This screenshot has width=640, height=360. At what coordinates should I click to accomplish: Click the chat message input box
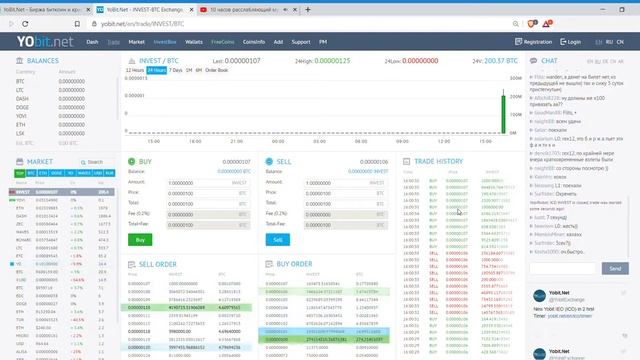click(x=563, y=268)
